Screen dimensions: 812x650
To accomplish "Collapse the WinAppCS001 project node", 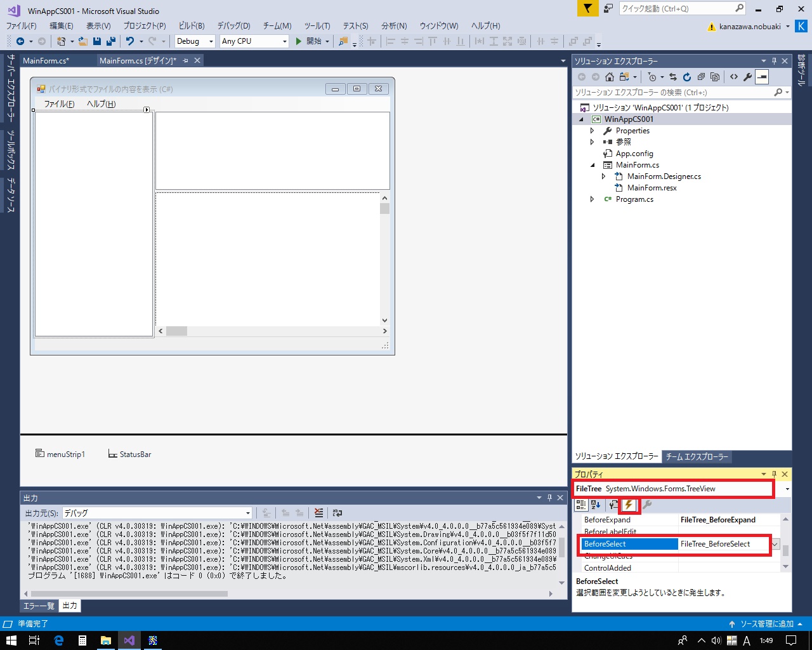I will (581, 119).
